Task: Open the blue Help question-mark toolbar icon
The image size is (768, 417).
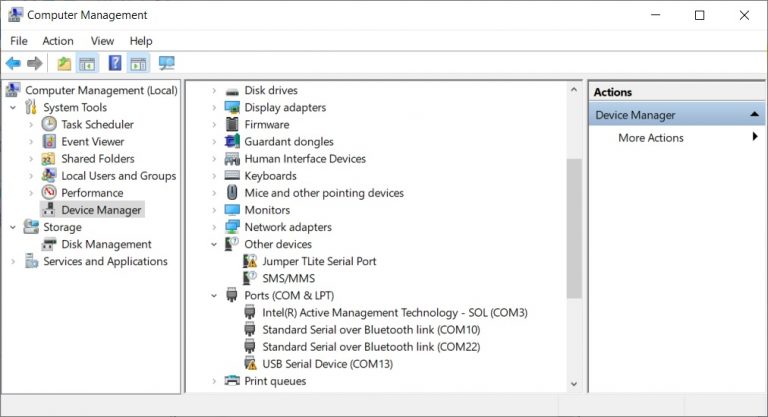Action: (115, 63)
